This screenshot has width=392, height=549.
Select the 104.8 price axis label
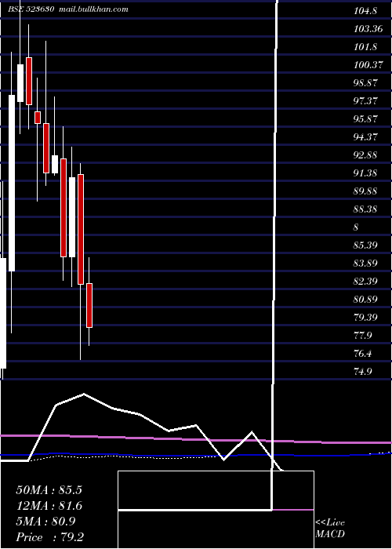pos(365,11)
